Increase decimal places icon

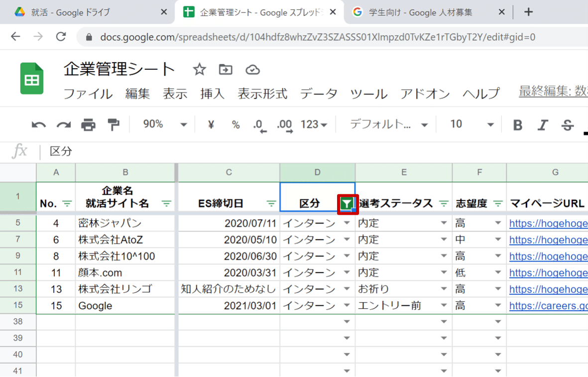pyautogui.click(x=285, y=126)
